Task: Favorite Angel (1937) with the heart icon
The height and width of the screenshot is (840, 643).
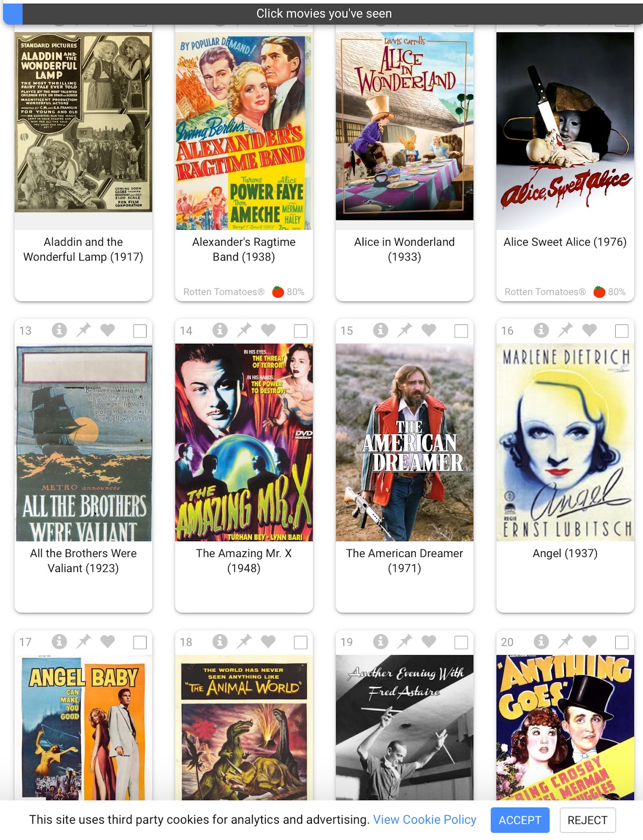Action: click(590, 330)
